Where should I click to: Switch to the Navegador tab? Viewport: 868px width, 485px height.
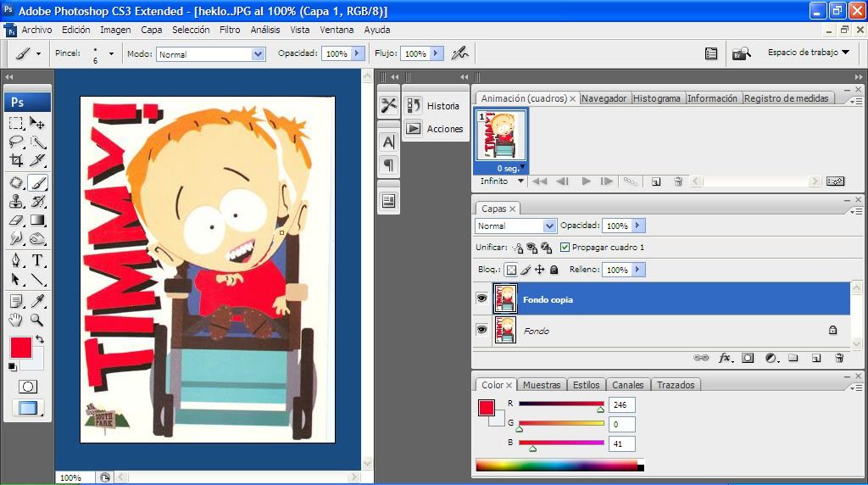point(604,98)
